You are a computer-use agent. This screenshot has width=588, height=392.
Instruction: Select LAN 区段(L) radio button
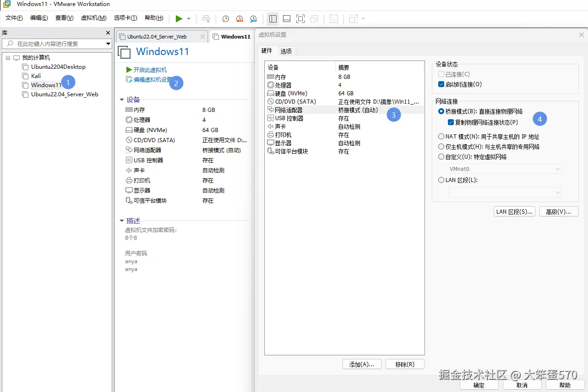tap(441, 180)
